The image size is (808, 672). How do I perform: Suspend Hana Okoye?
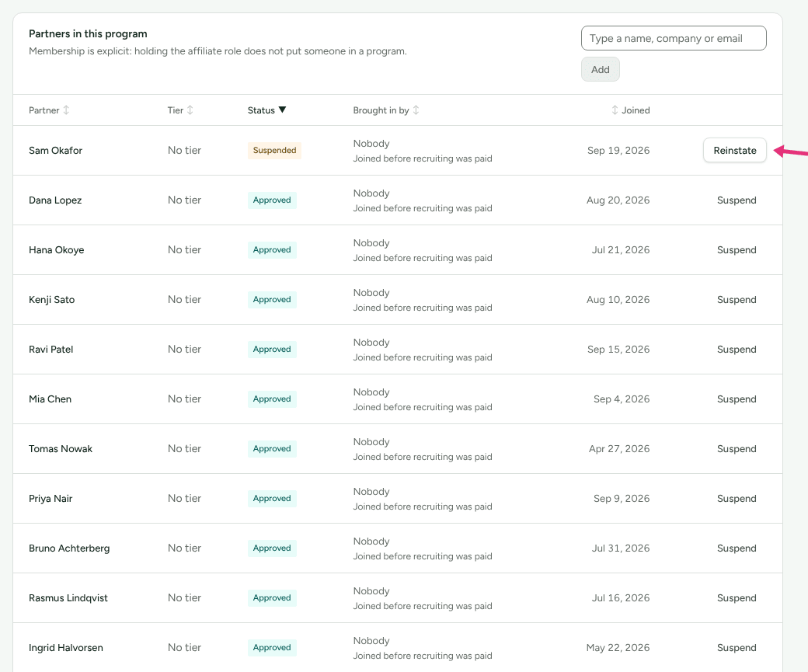click(737, 250)
